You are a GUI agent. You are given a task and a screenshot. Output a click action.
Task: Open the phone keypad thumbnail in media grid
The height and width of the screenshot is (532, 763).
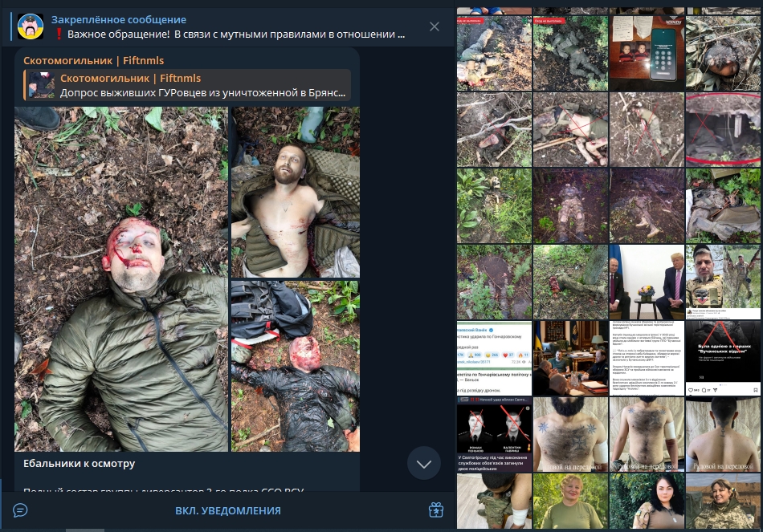coord(647,53)
